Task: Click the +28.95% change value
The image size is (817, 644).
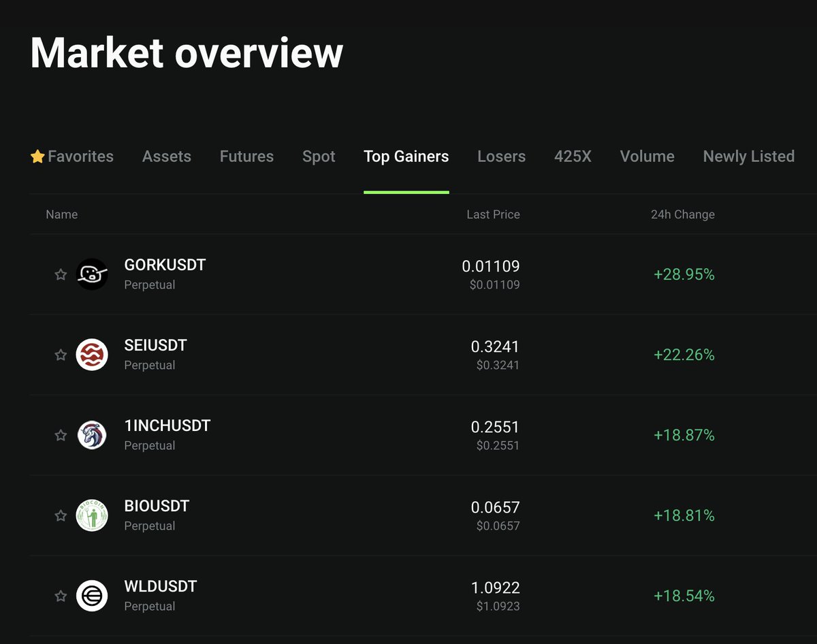Action: pyautogui.click(x=684, y=275)
